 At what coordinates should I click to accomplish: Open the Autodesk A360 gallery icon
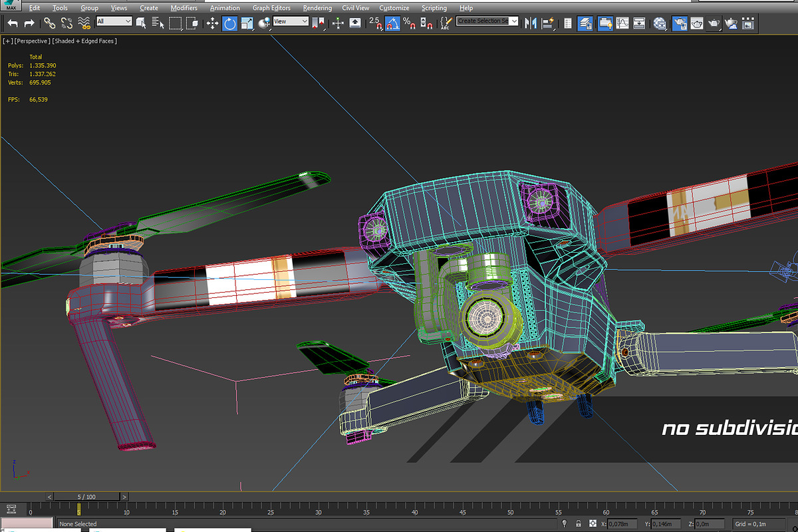[749, 23]
